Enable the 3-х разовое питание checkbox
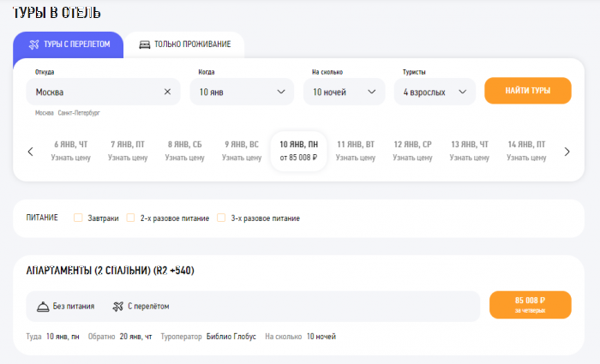This screenshot has width=600, height=364. (221, 218)
